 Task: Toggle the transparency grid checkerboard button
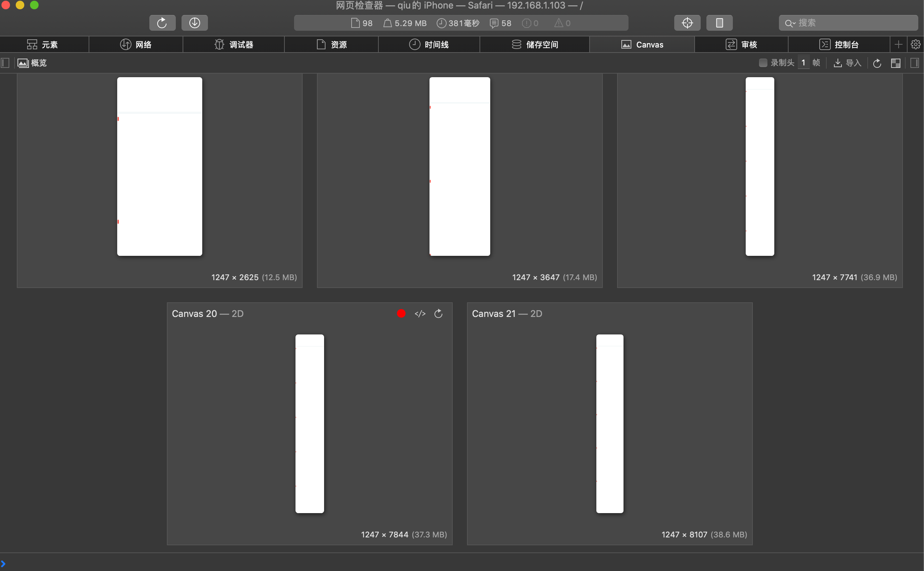click(x=895, y=63)
